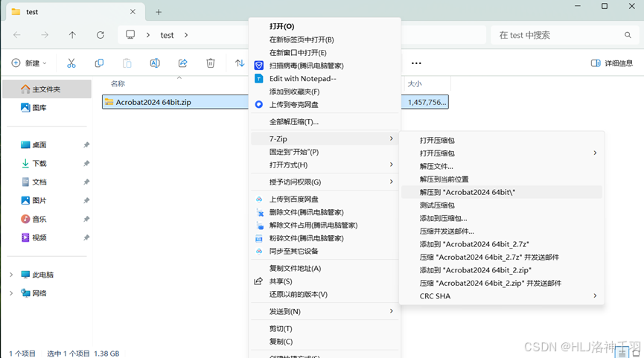Select 上传到百度网盘 menu entry

(x=325, y=199)
